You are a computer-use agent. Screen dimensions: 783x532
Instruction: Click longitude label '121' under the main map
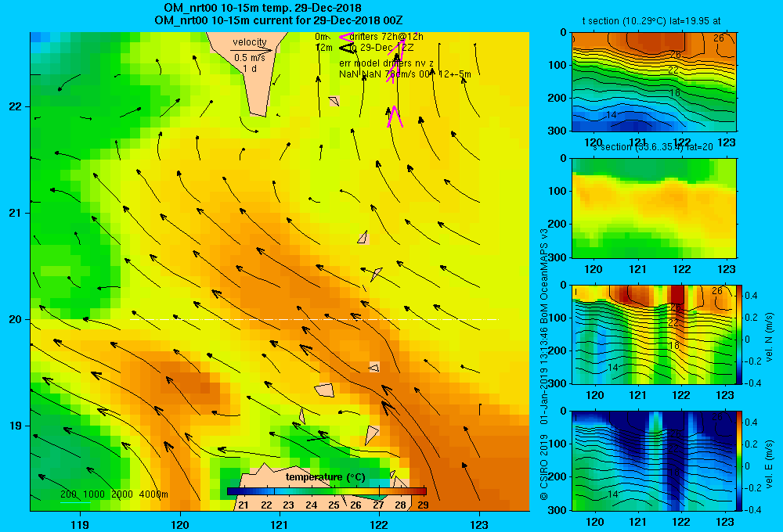(x=280, y=524)
